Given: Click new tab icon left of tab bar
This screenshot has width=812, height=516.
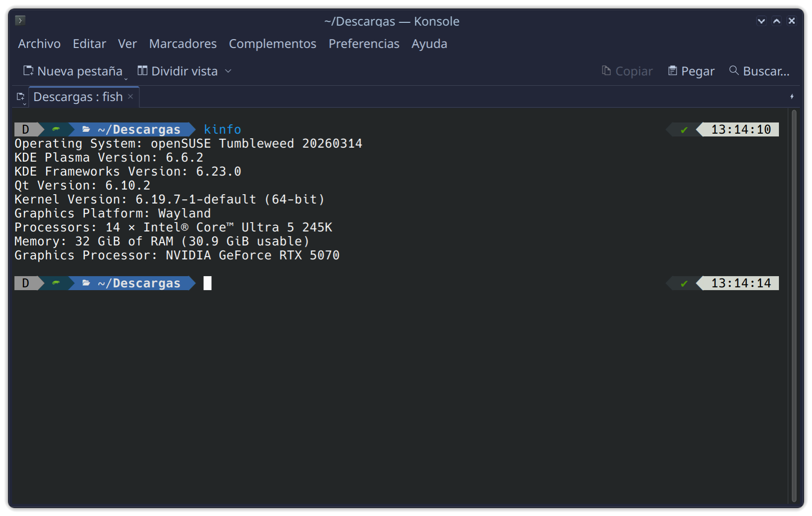Looking at the screenshot, I should (20, 97).
